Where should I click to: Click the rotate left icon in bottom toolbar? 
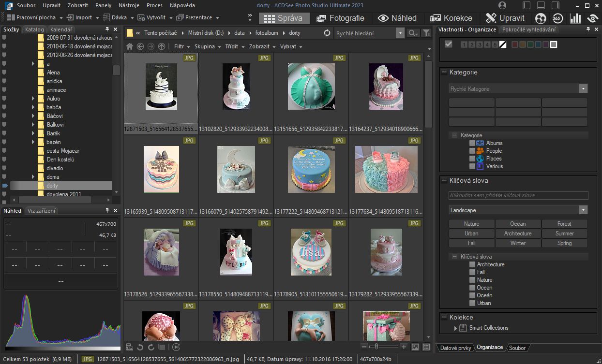click(x=140, y=347)
